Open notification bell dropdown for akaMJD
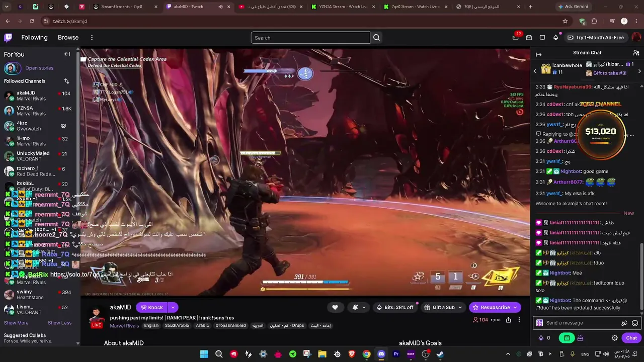644x362 pixels. (359, 307)
